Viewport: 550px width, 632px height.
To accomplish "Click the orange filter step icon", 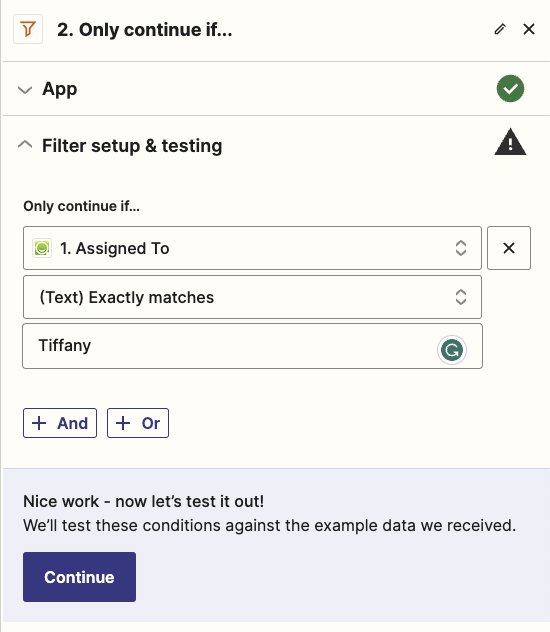I will click(x=28, y=29).
